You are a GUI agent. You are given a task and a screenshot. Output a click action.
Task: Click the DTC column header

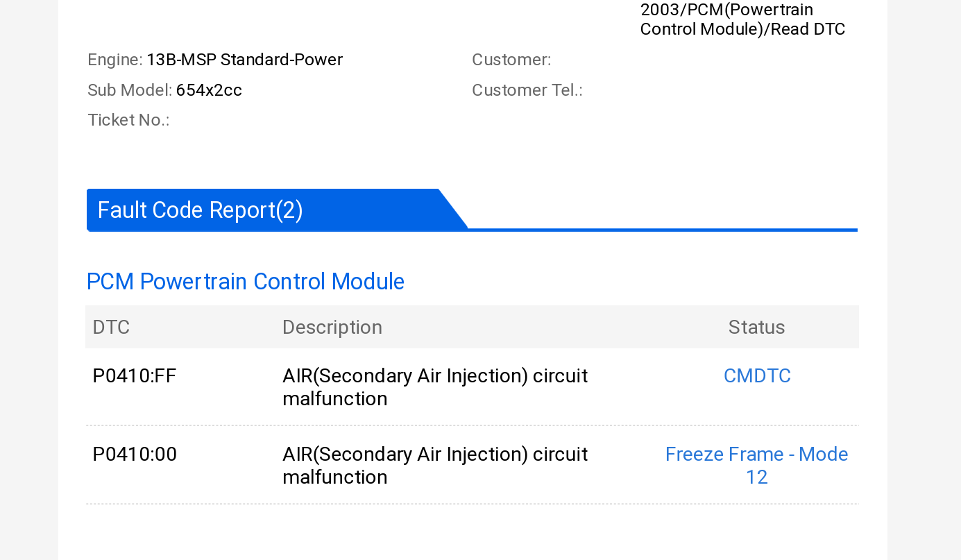(x=111, y=328)
